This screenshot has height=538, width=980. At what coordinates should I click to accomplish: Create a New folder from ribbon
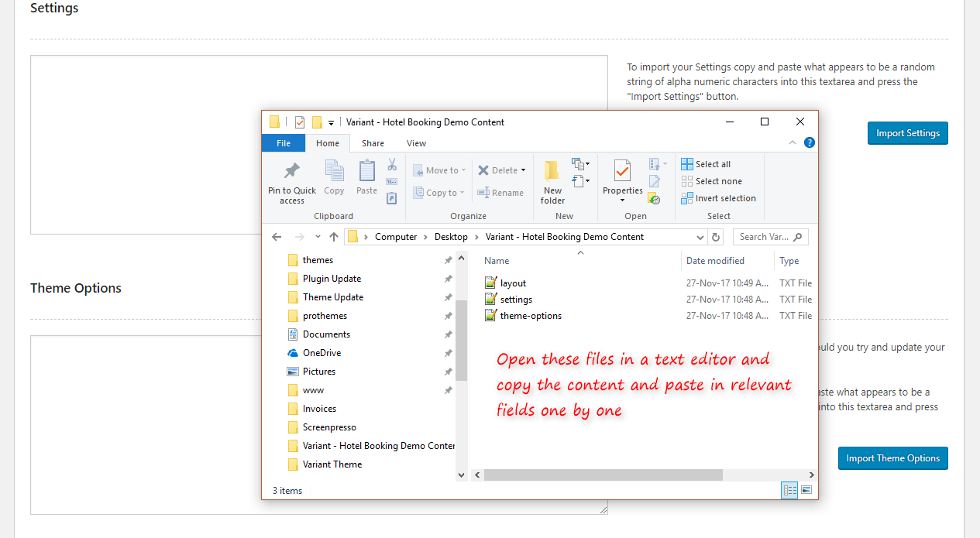[552, 183]
